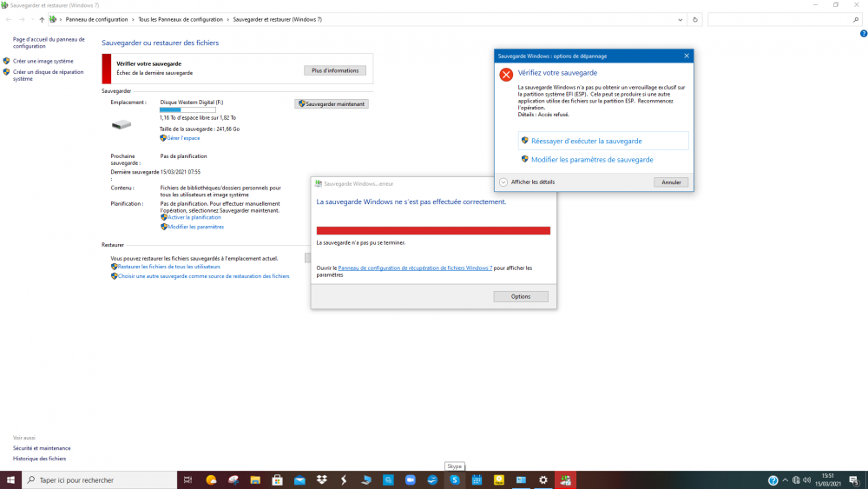Viewport: 868px width, 489px height.
Task: Open Dropbox from the taskbar
Action: click(322, 480)
